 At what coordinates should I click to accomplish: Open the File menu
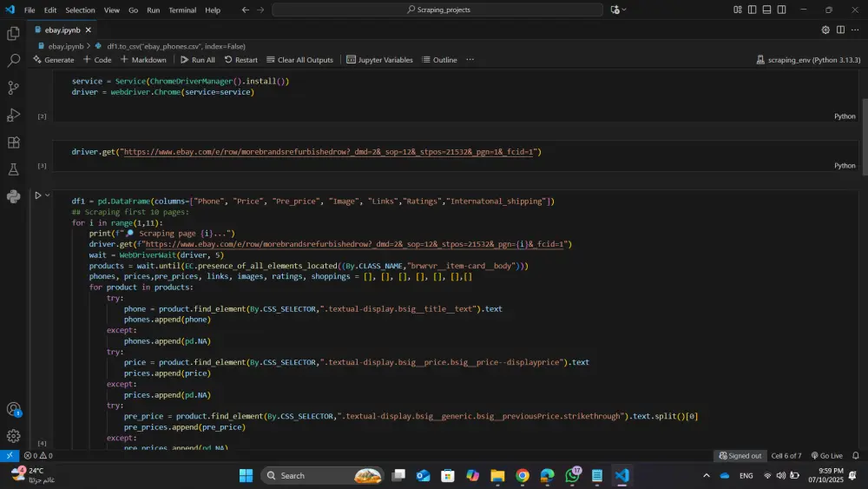pyautogui.click(x=30, y=10)
